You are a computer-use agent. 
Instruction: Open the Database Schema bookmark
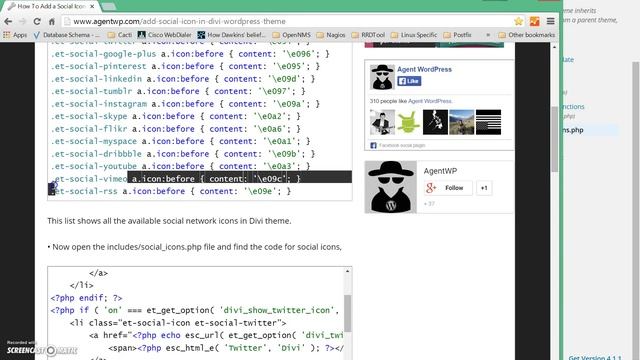pyautogui.click(x=66, y=35)
